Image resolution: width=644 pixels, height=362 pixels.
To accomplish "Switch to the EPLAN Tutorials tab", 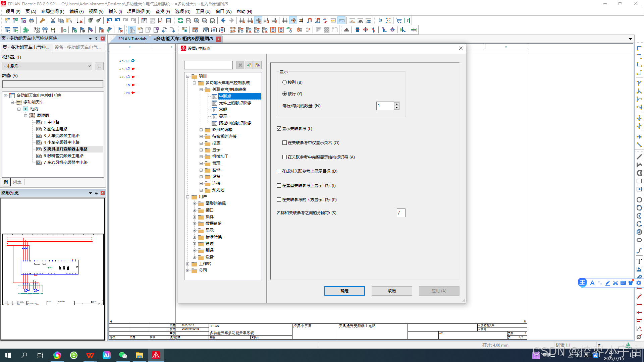I will [132, 39].
